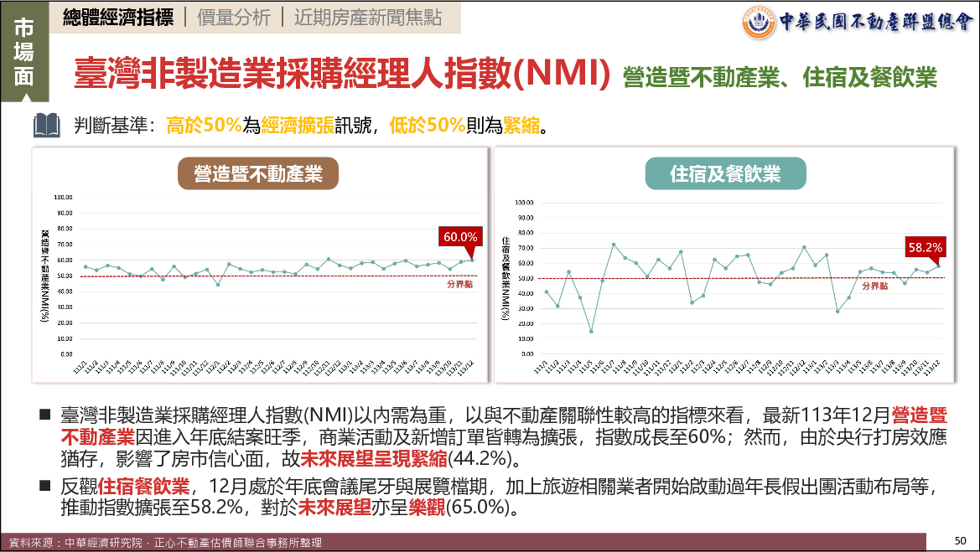Click the white triangle under 市場面
The width and height of the screenshot is (980, 552).
(x=24, y=95)
